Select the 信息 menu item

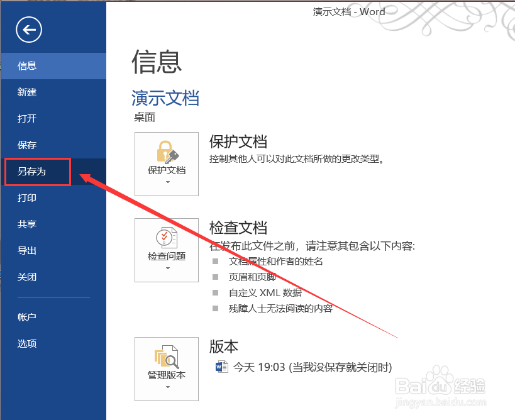click(53, 66)
